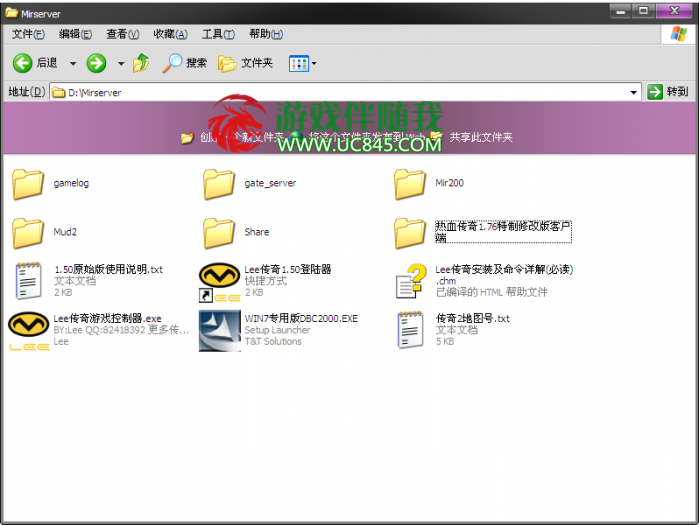
Task: Select the 传奇2地图号.txt notepad icon
Action: click(411, 330)
